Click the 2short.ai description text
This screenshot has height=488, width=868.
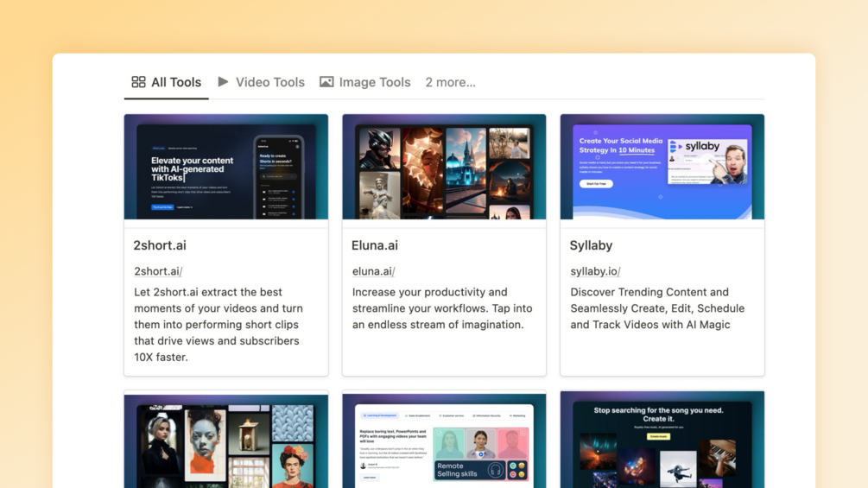[219, 324]
